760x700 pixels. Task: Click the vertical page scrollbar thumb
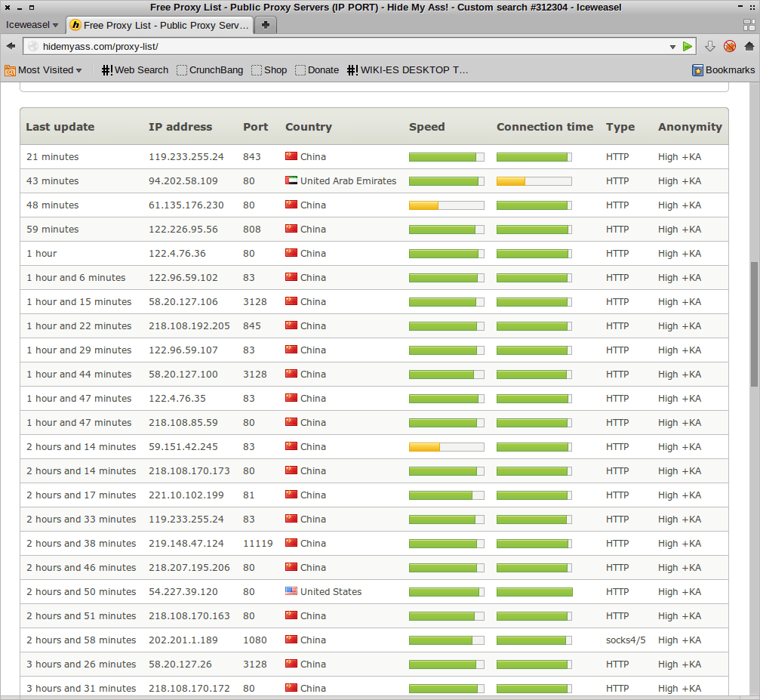pos(754,324)
